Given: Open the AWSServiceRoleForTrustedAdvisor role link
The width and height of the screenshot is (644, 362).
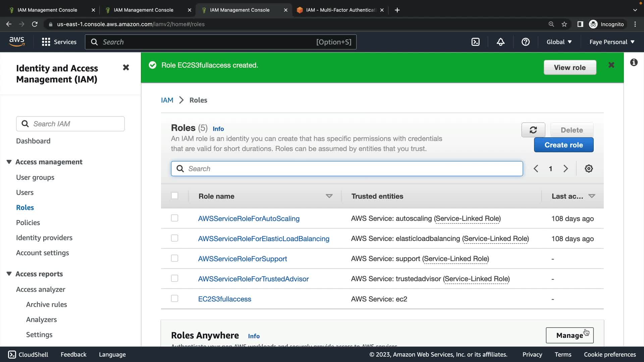Looking at the screenshot, I should (x=253, y=279).
